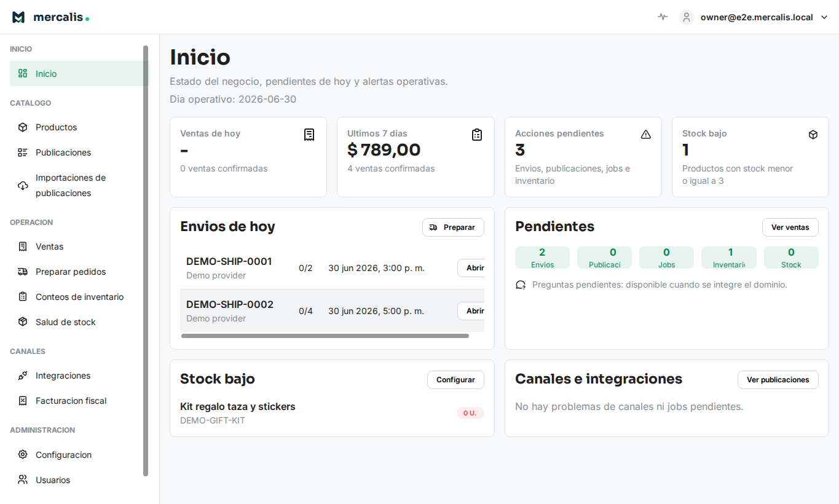Click the Facturacion fiscal document icon

[x=23, y=401]
